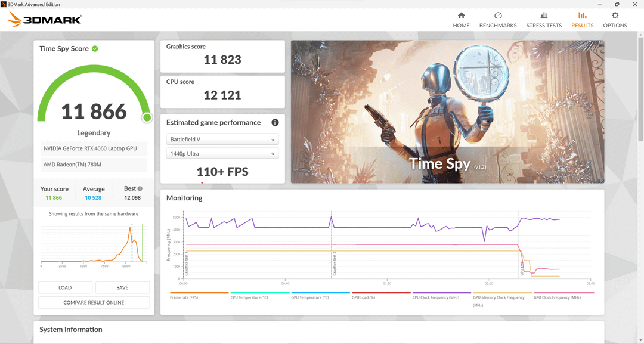
Task: Click the SAVE button
Action: click(122, 287)
